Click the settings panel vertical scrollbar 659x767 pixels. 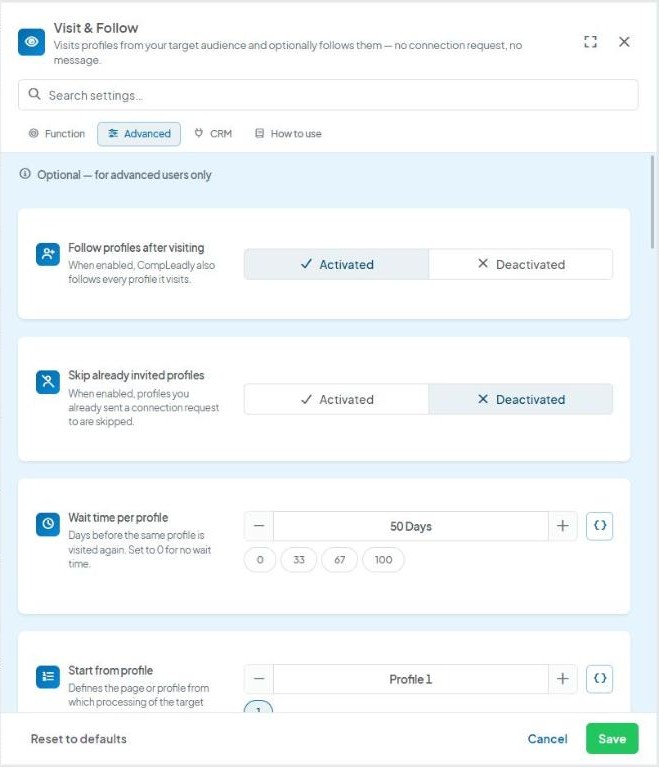tap(652, 202)
